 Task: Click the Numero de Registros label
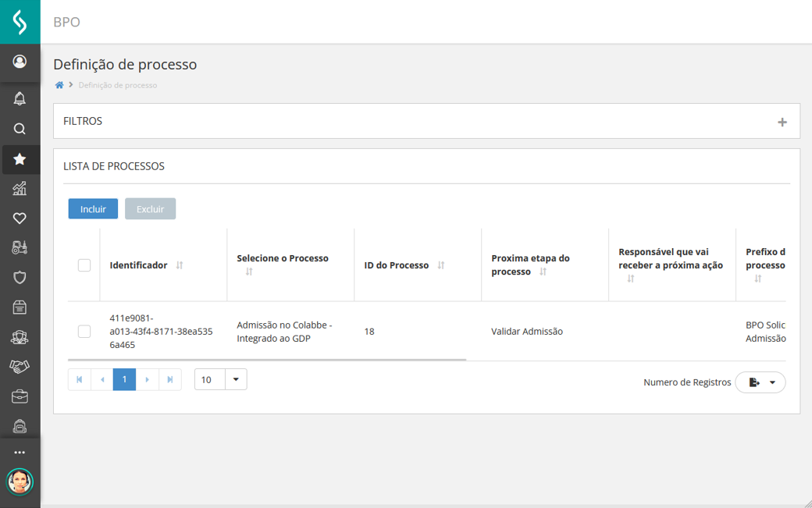687,382
